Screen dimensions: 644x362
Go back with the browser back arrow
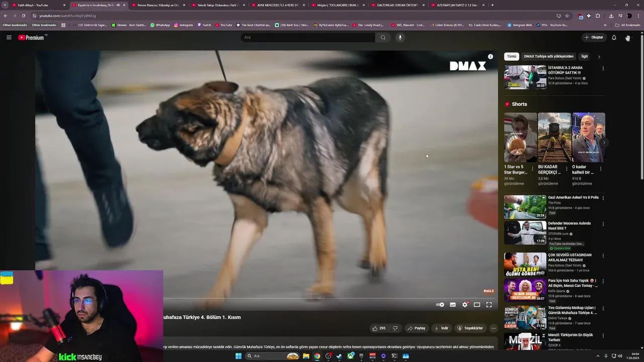[x=6, y=16]
